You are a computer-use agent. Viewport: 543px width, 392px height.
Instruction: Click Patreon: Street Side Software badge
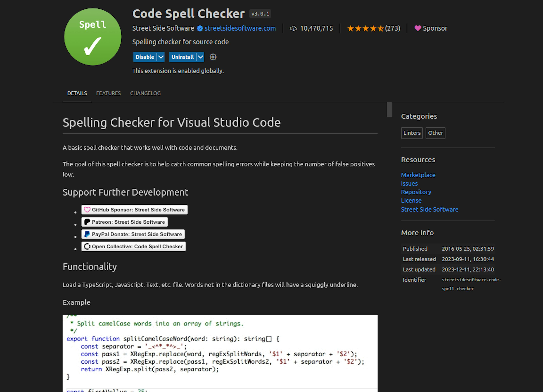[124, 222]
